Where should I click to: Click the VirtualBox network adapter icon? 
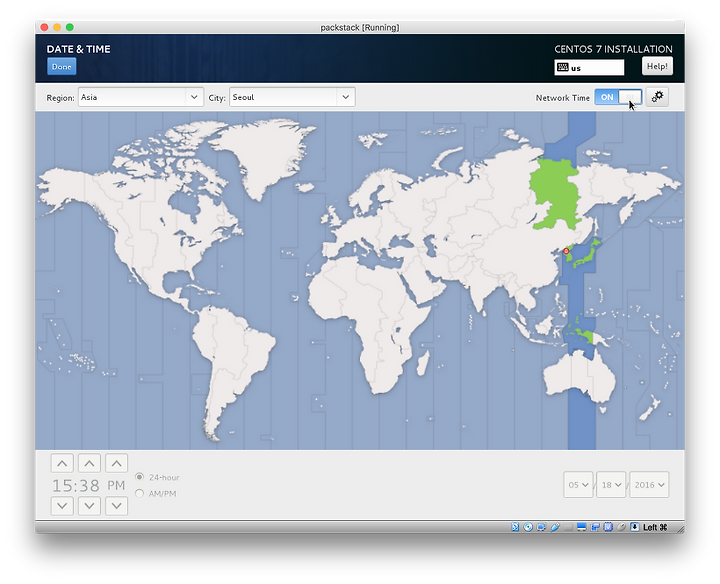[x=541, y=527]
